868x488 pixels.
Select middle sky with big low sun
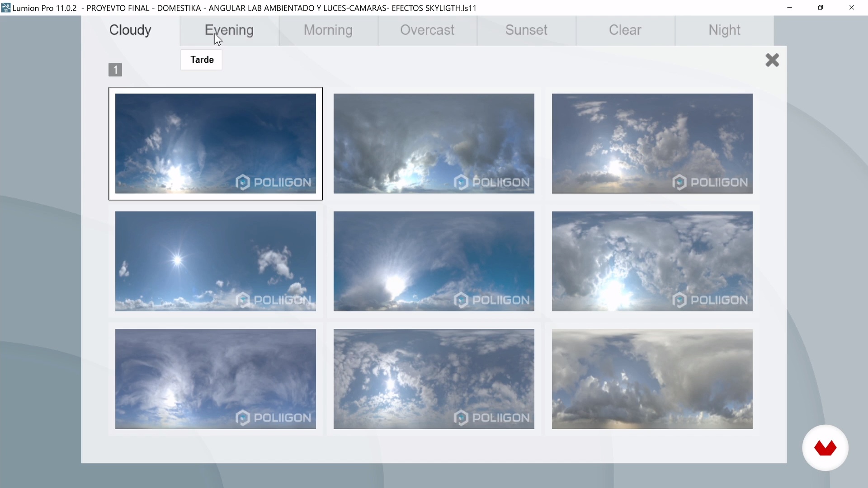coord(434,261)
